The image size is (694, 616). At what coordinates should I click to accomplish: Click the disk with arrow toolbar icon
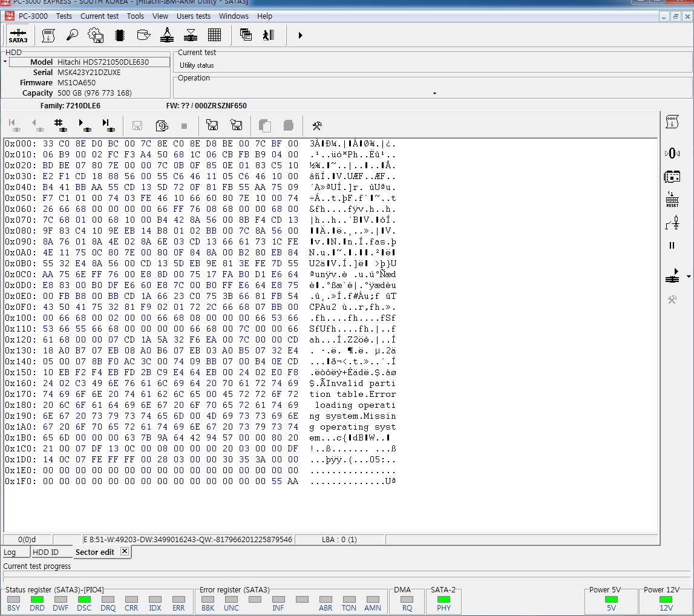pyautogui.click(x=143, y=35)
